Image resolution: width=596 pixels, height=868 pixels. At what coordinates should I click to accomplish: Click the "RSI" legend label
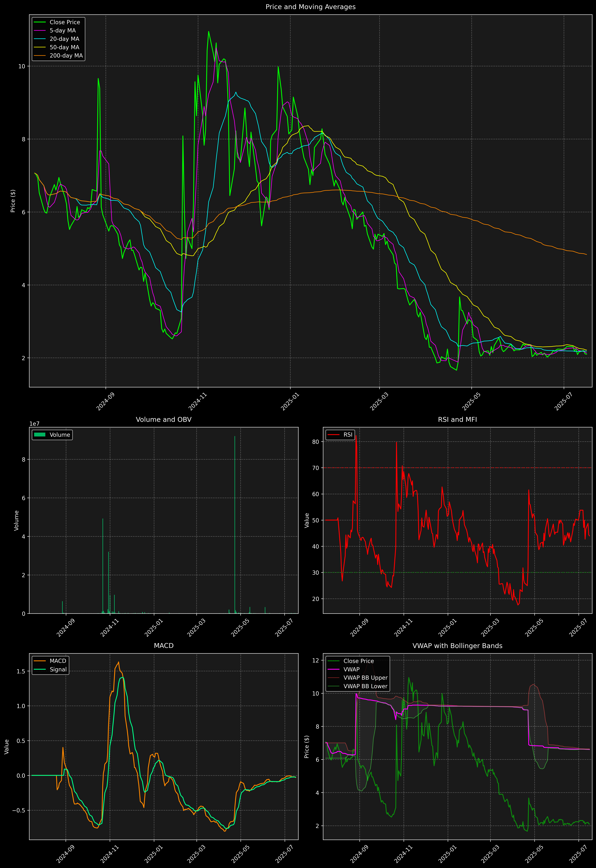348,435
